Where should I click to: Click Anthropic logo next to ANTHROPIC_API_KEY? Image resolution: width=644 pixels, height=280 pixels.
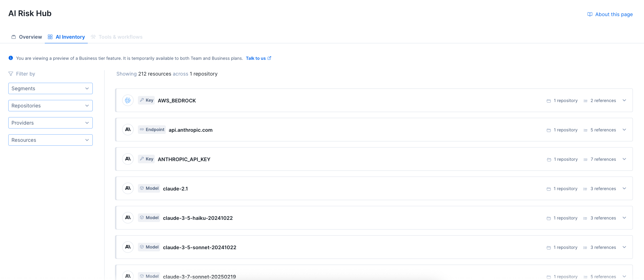coord(128,159)
